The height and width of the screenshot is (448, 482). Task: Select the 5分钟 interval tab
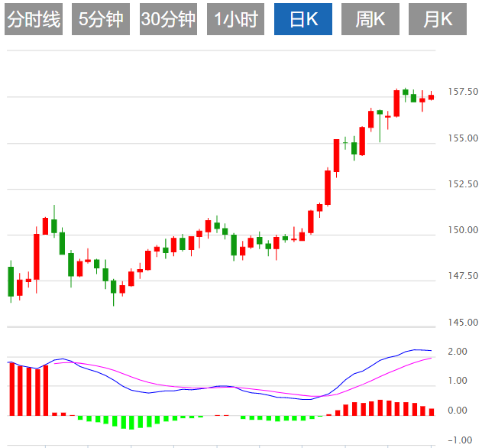(x=101, y=19)
